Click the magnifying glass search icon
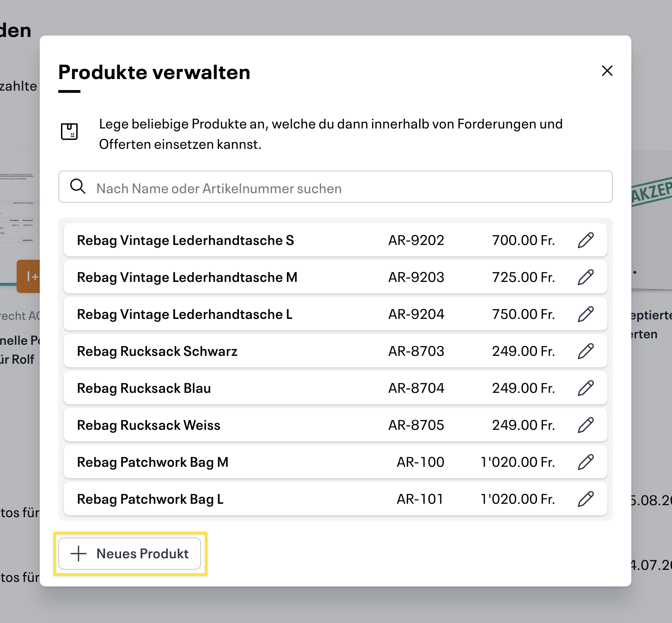The image size is (672, 623). coord(78,187)
